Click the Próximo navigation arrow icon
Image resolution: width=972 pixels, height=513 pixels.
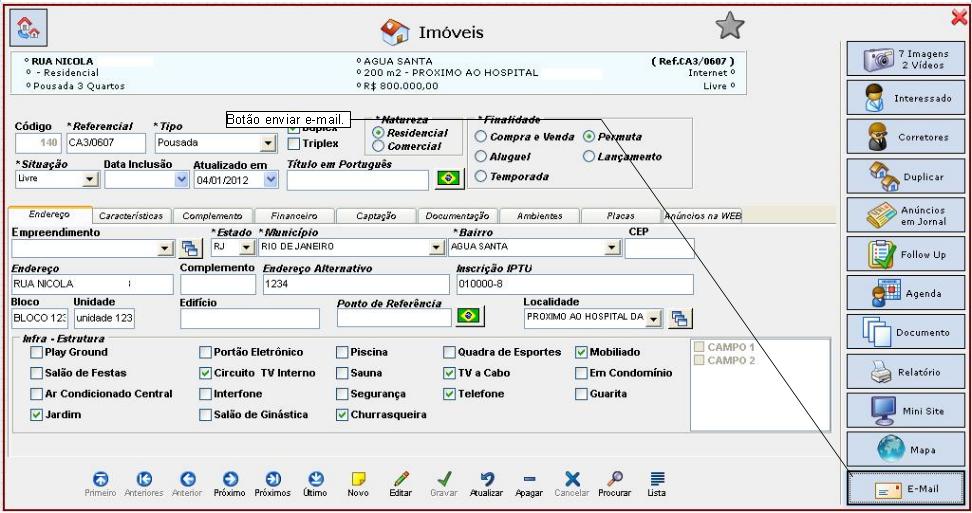[x=229, y=479]
